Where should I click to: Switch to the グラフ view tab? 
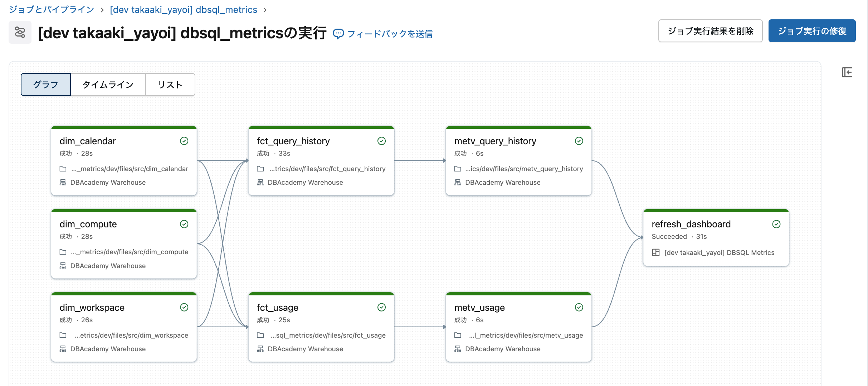(46, 85)
